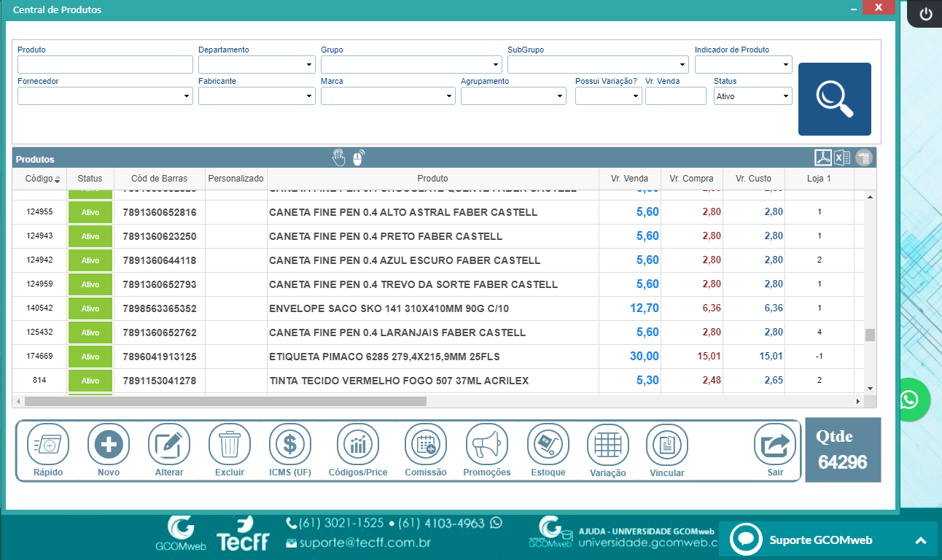Open the Fabricante dropdown

[257, 96]
